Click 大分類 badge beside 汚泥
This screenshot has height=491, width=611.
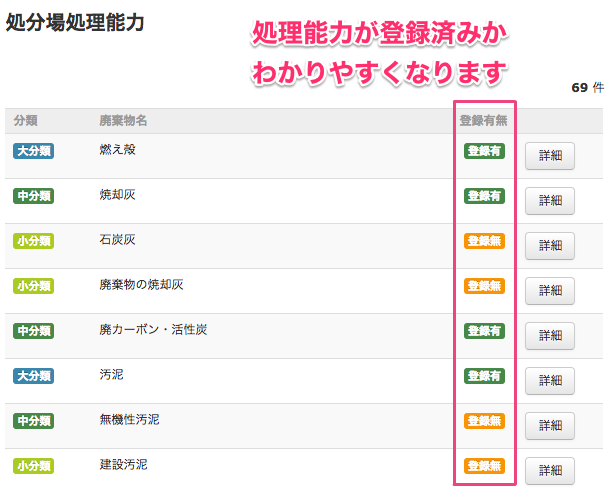tap(34, 376)
